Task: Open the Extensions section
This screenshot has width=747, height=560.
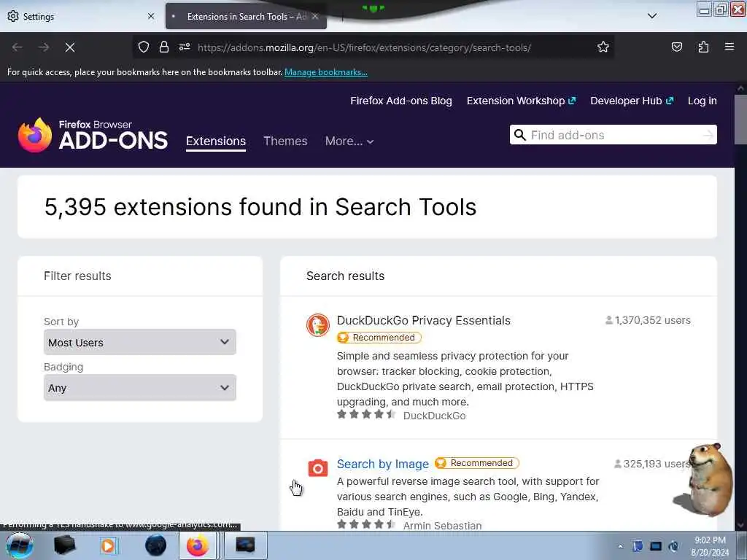Action: [216, 141]
